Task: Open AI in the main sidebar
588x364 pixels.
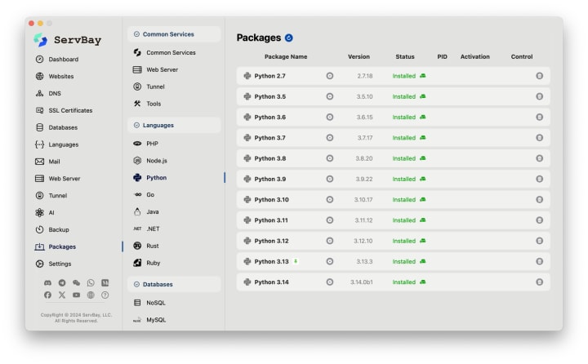Action: click(x=45, y=212)
